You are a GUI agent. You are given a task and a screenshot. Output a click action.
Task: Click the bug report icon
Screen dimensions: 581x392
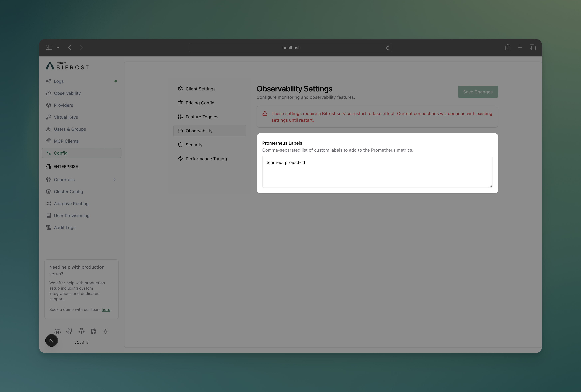(x=82, y=331)
